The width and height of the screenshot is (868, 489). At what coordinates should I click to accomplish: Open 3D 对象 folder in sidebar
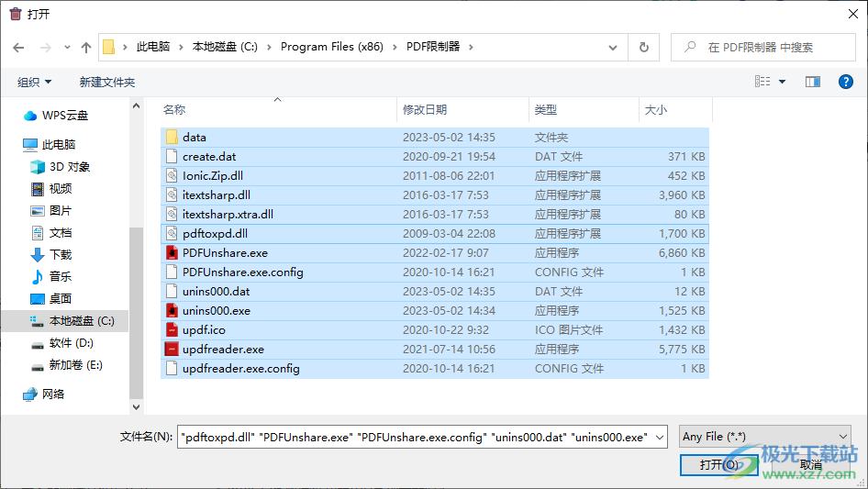[60, 167]
